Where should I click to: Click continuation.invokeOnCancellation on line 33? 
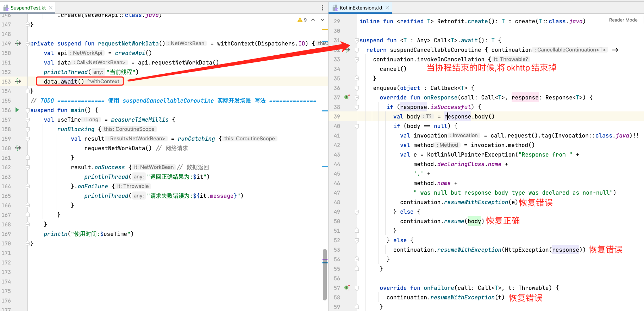(429, 59)
